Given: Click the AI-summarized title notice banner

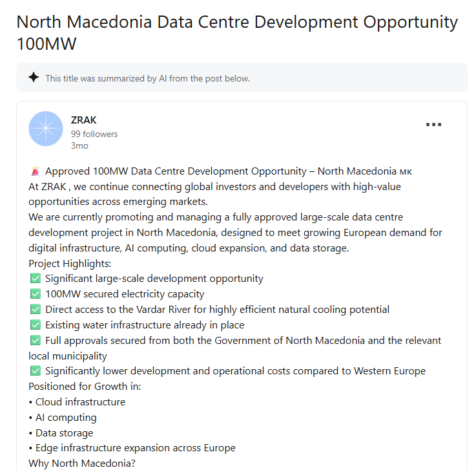Looking at the screenshot, I should tap(242, 77).
